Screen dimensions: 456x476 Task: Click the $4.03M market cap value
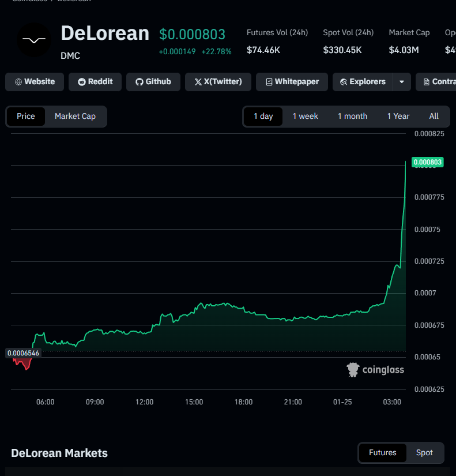[404, 50]
